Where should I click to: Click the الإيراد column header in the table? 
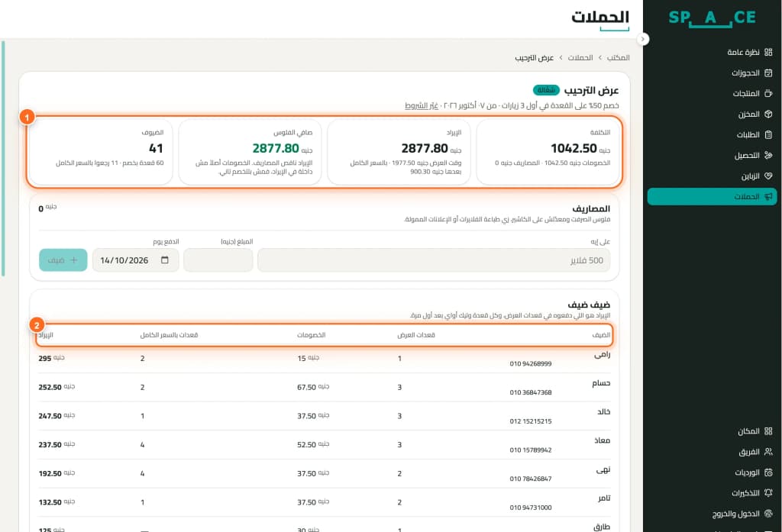(46, 335)
